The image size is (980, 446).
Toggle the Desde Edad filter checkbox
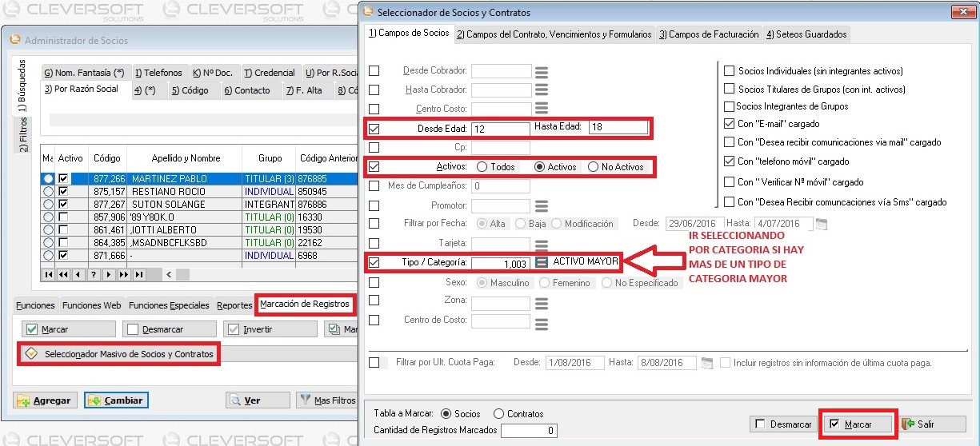tap(374, 128)
